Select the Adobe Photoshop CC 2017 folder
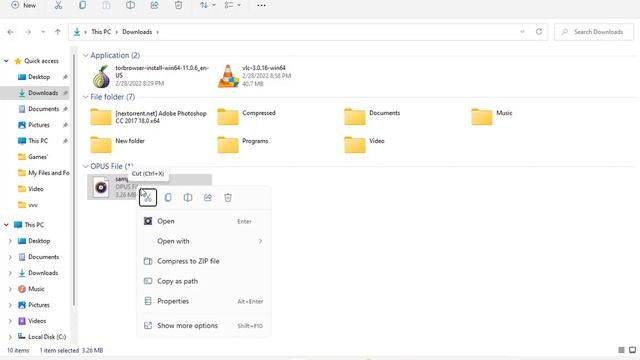Image resolution: width=640 pixels, height=360 pixels. [x=149, y=117]
